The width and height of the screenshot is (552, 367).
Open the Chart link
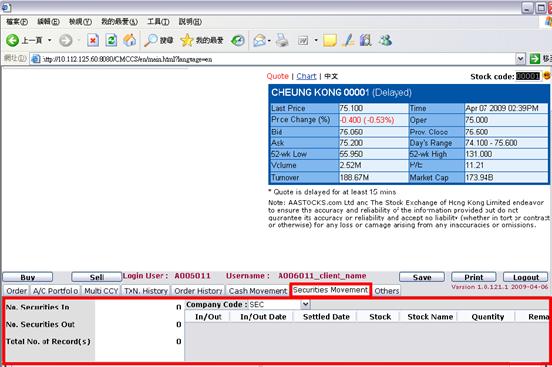click(306, 76)
